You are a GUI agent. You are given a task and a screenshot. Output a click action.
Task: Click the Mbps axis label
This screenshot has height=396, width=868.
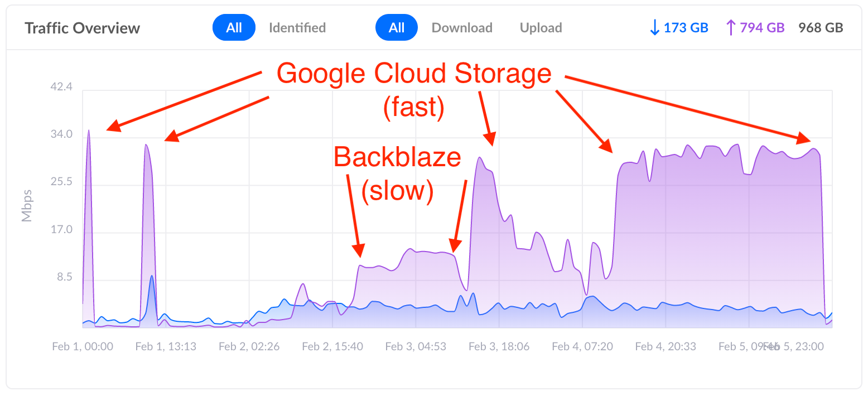tap(27, 206)
